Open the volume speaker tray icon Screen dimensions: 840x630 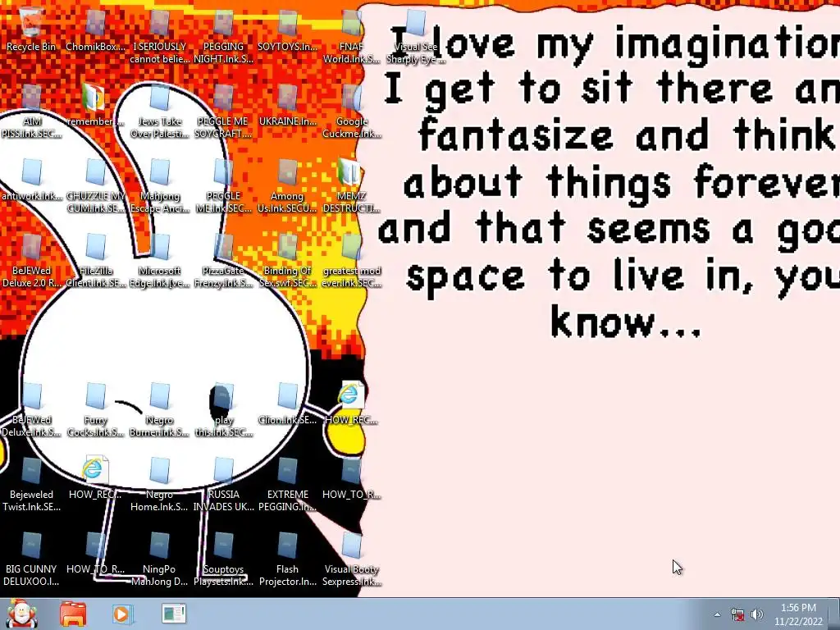(757, 614)
